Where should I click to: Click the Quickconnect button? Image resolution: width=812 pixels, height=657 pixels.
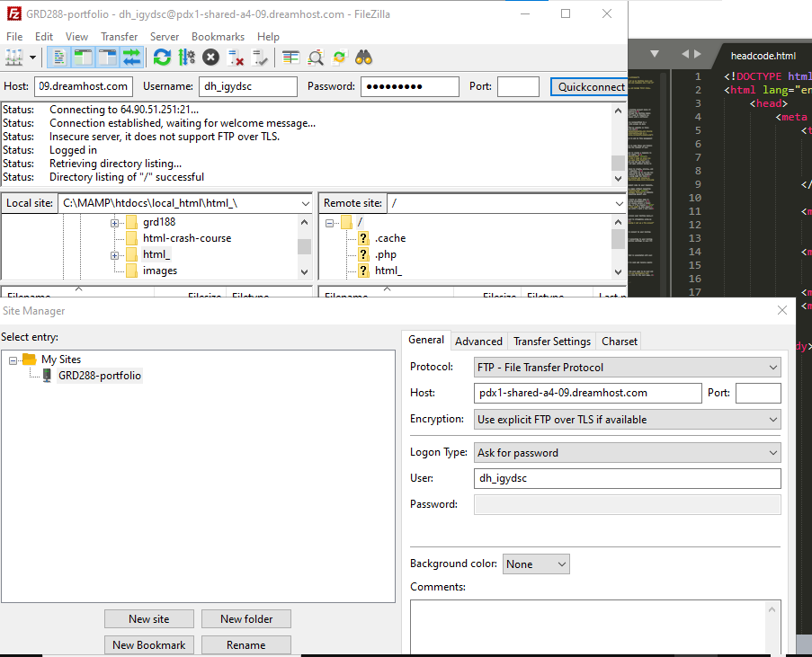point(591,87)
